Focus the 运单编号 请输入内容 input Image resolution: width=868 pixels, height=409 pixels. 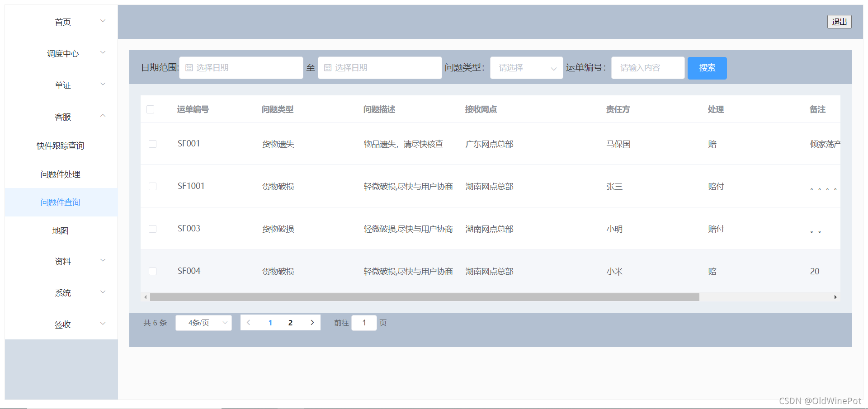(x=648, y=68)
